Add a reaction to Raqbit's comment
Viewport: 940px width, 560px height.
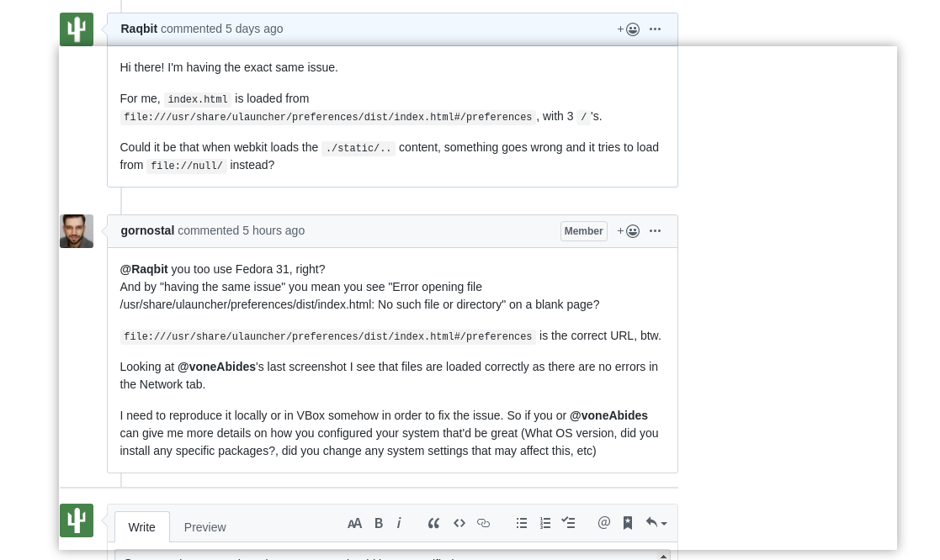pyautogui.click(x=629, y=29)
